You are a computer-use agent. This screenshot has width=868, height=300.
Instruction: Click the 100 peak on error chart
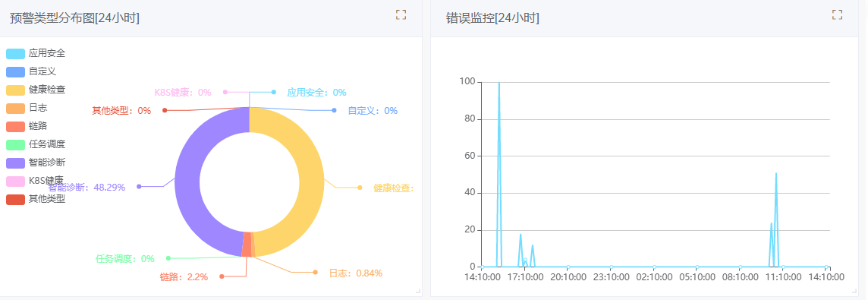tap(498, 83)
